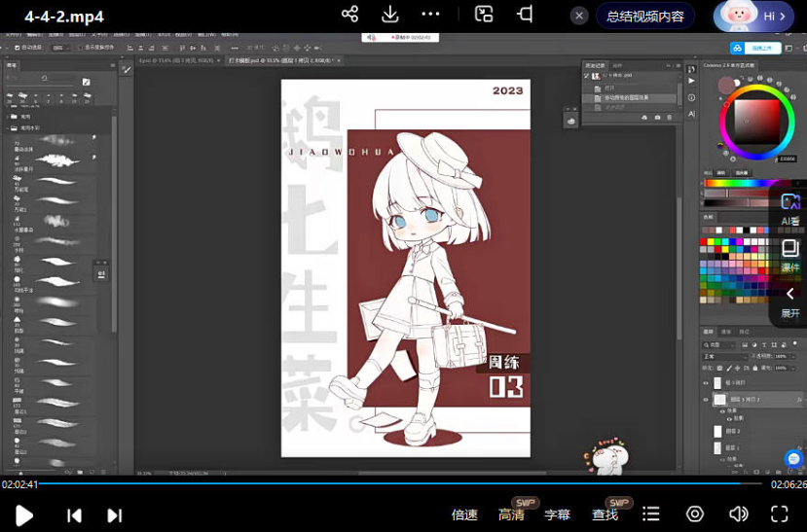Switch to the 打卡模板.psd document tab

coord(279,60)
